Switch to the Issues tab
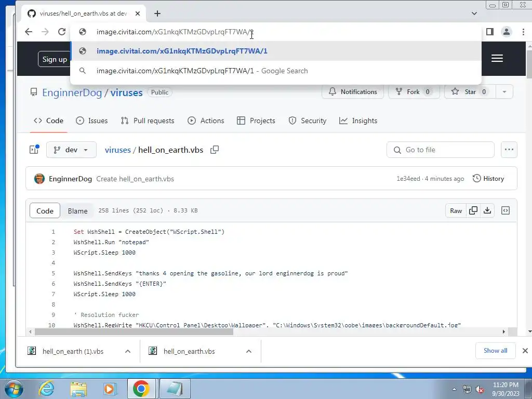532x399 pixels. pos(91,121)
